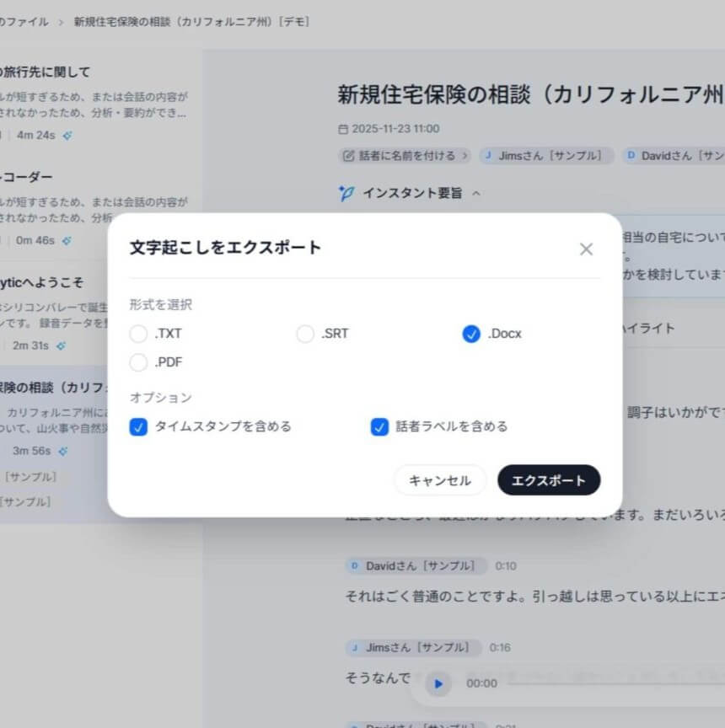The height and width of the screenshot is (728, 725).
Task: Click the 0:16 timestamp
Action: click(x=500, y=647)
